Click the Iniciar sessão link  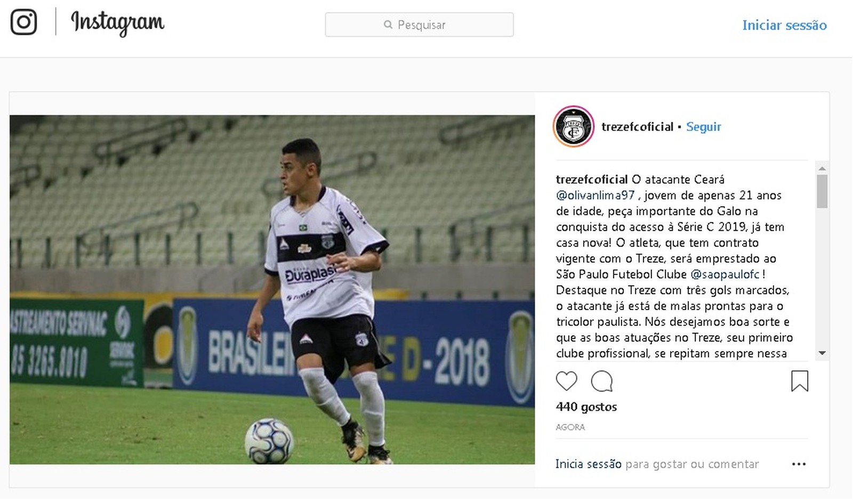[785, 25]
